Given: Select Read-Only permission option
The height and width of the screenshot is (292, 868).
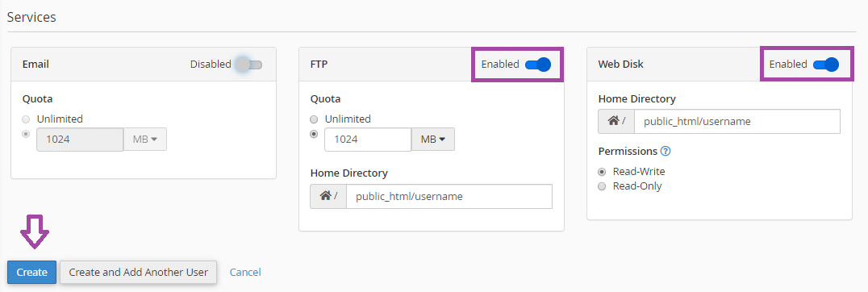Looking at the screenshot, I should (602, 186).
